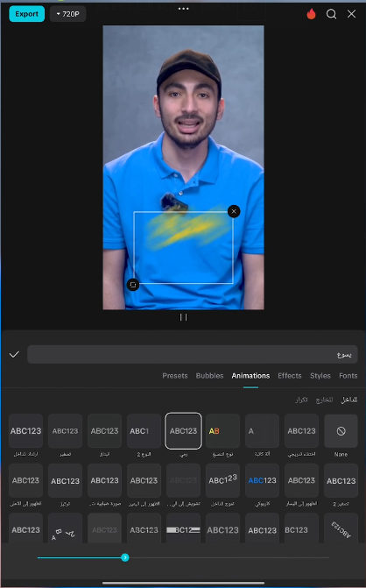The image size is (366, 588).
Task: Click the rotate-scale handle on text box
Action: [x=133, y=285]
